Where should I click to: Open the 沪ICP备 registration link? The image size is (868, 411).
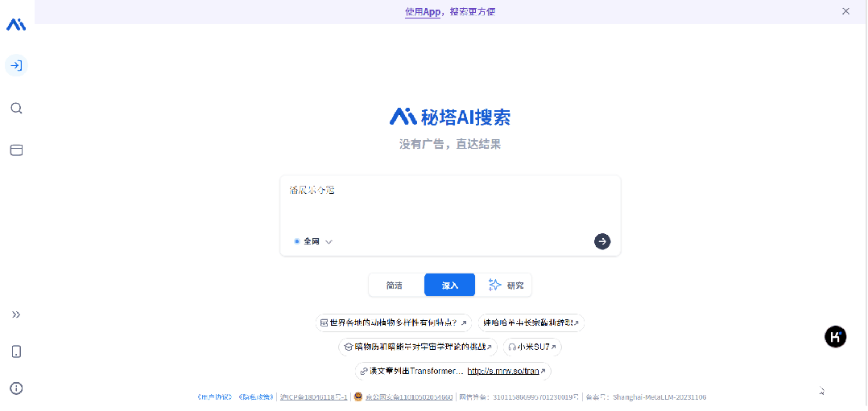pos(314,397)
